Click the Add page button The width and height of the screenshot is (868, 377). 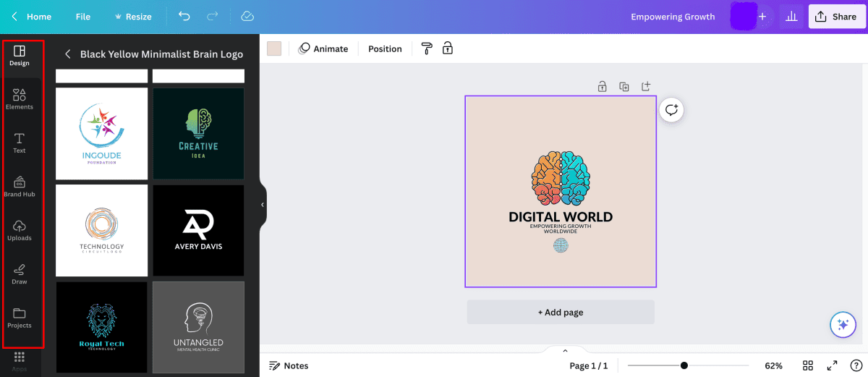[561, 312]
